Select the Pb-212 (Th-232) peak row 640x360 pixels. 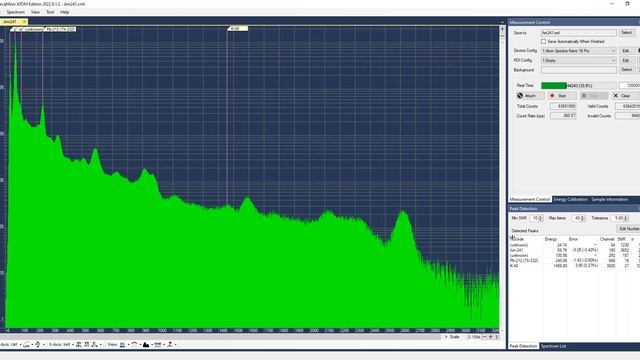pos(574,260)
